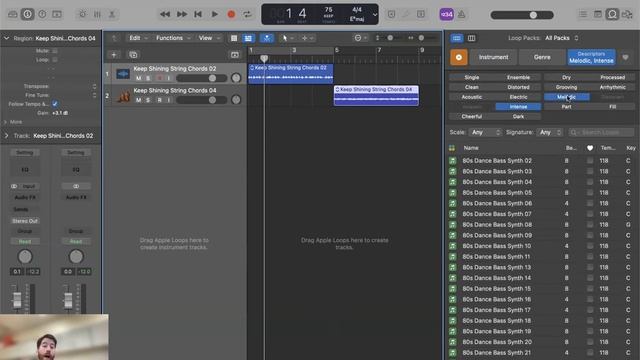Click the orange loop type filter button

coord(459,57)
